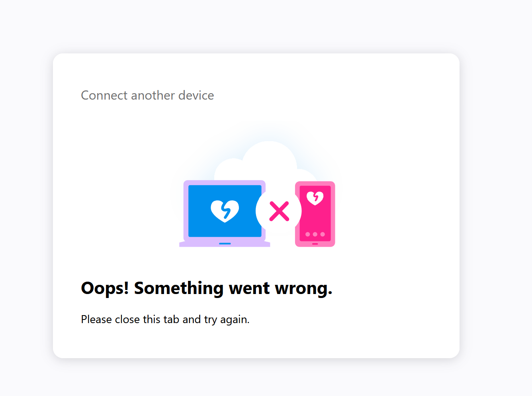
Task: Click the words "try again" in the message
Action: pos(227,320)
